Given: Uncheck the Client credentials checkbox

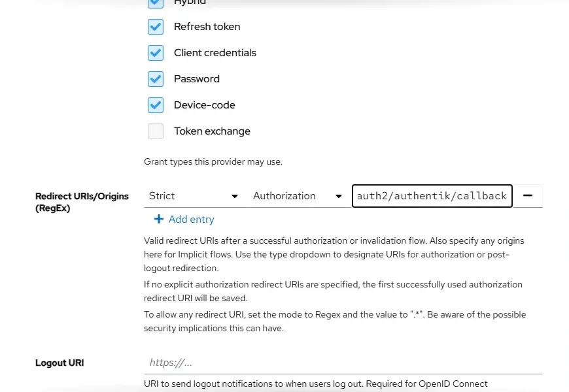Looking at the screenshot, I should [155, 53].
